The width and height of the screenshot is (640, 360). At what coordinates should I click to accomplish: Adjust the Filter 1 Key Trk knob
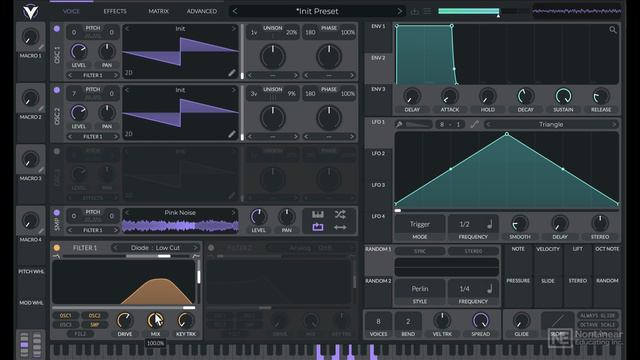[186, 321]
